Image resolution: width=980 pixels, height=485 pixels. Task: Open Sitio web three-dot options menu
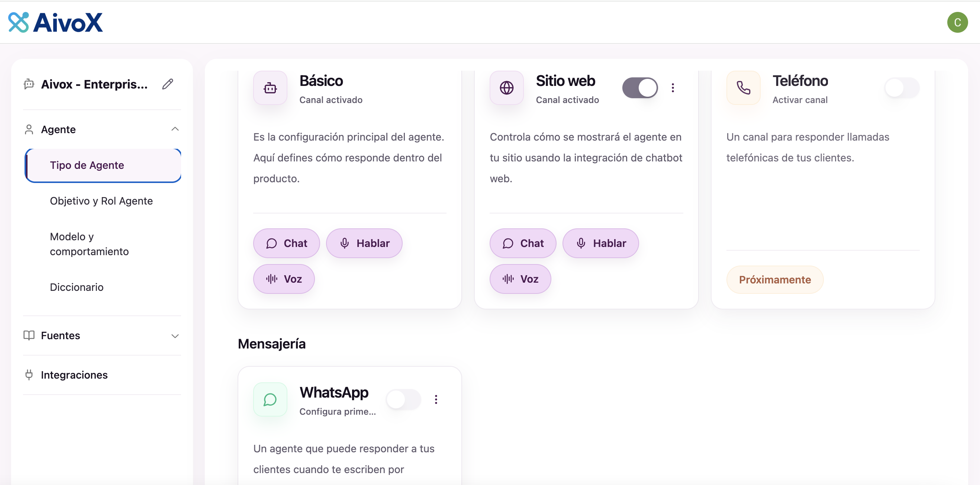pyautogui.click(x=673, y=88)
